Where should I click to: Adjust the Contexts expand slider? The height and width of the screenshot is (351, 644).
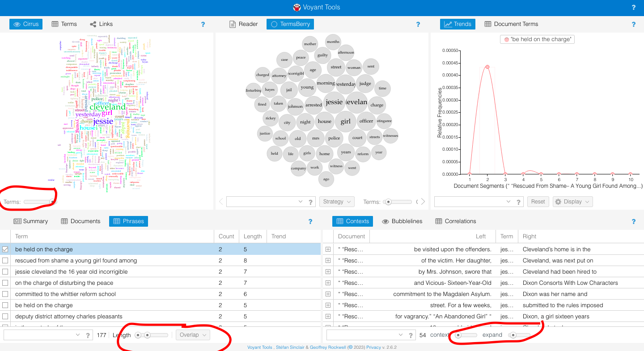click(x=521, y=335)
